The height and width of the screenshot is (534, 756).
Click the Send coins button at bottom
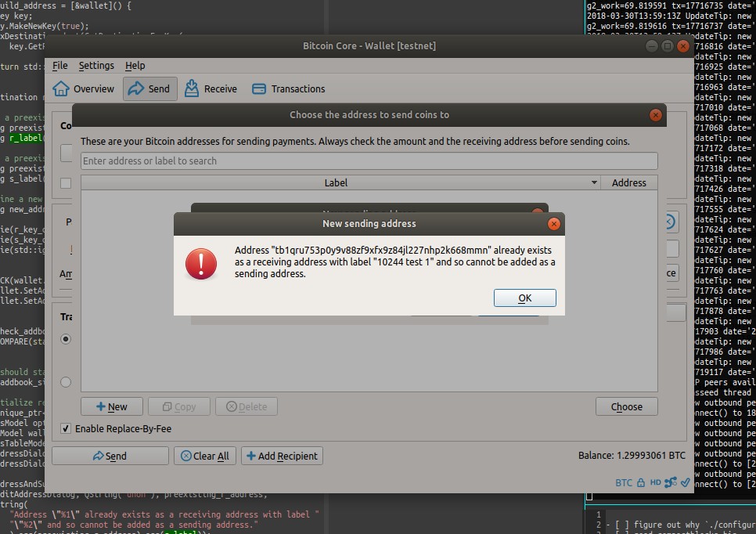click(x=110, y=456)
